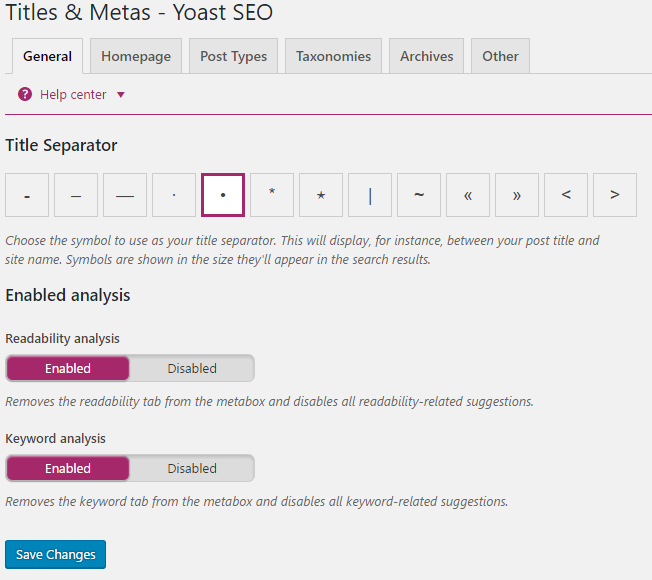The width and height of the screenshot is (652, 580).
Task: Click the Save Changes button
Action: click(x=56, y=554)
